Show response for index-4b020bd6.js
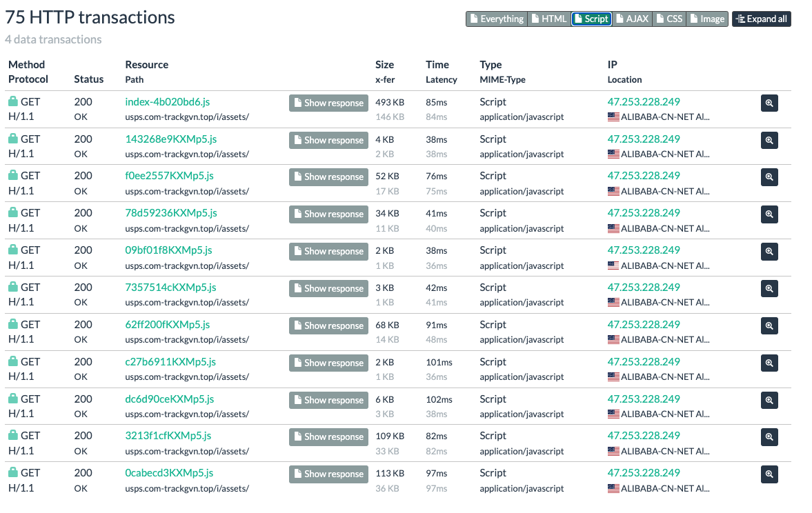Screen dimensions: 812x513 tap(328, 103)
